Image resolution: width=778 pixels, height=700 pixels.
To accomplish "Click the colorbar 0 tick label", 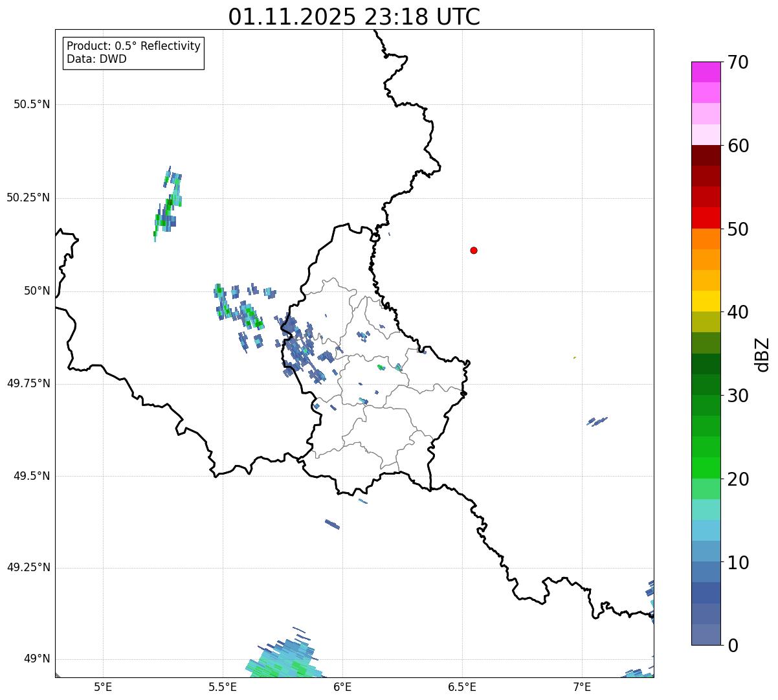I will point(732,646).
